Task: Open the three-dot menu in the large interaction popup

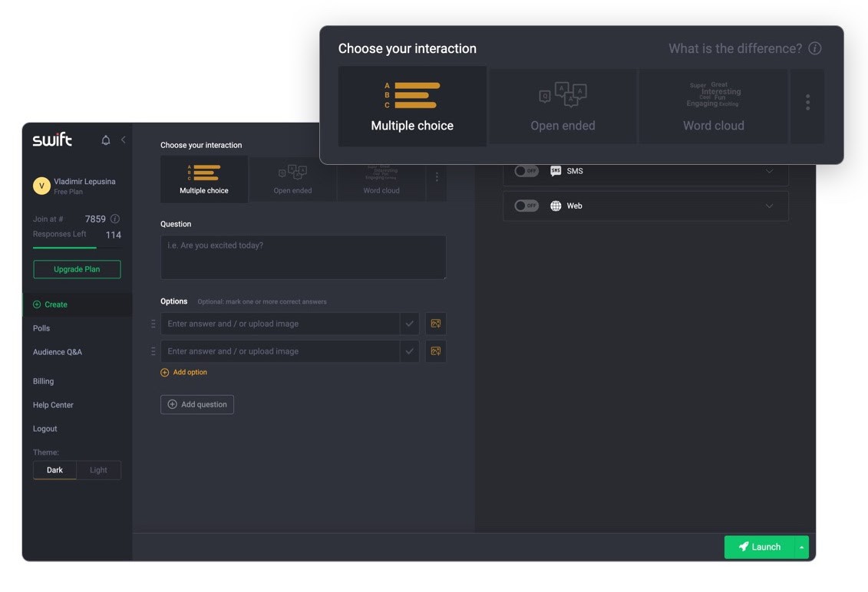Action: [x=807, y=103]
